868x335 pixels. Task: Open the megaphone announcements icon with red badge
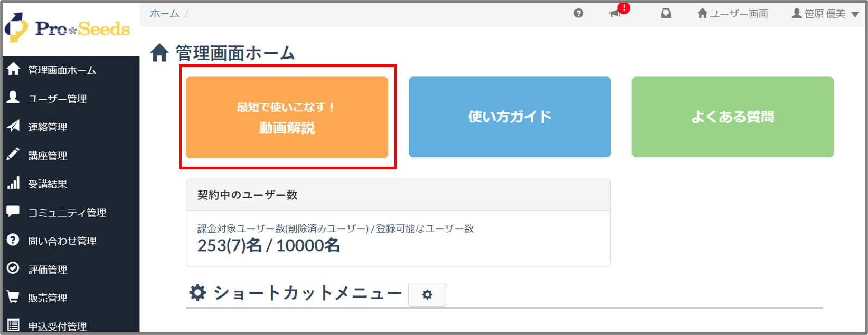(x=615, y=14)
